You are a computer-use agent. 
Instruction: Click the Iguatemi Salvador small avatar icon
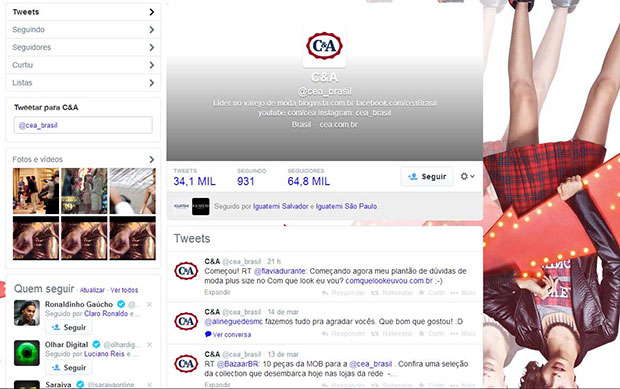point(181,206)
